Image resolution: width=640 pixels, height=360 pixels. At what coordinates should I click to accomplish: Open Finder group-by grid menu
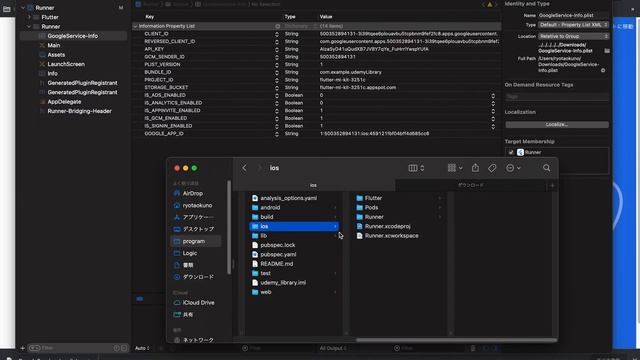point(455,168)
